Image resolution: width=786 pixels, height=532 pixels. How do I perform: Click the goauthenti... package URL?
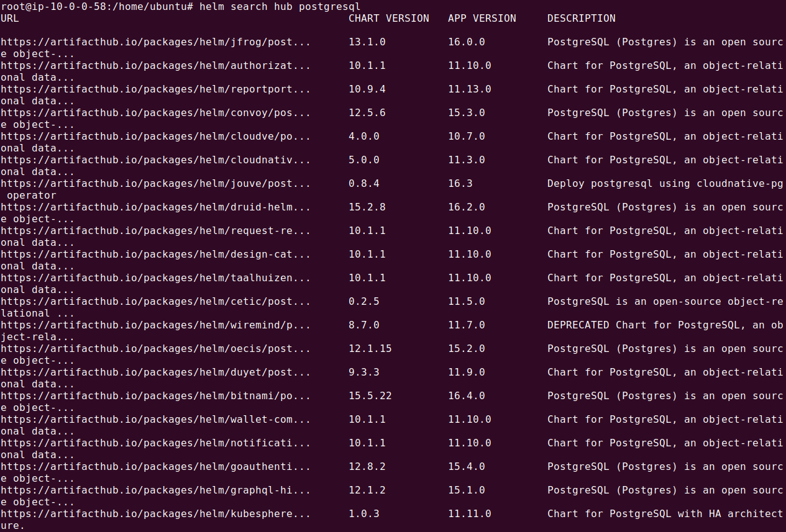(x=155, y=467)
